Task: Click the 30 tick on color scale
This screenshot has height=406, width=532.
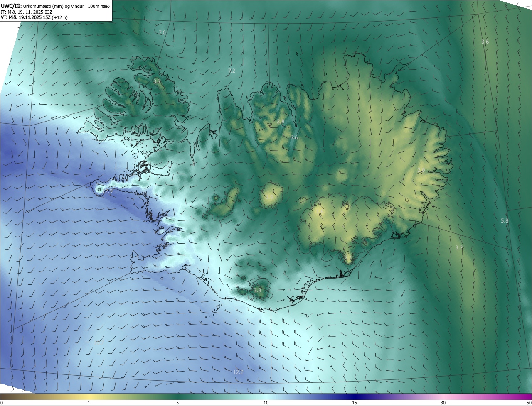Action: pyautogui.click(x=443, y=403)
